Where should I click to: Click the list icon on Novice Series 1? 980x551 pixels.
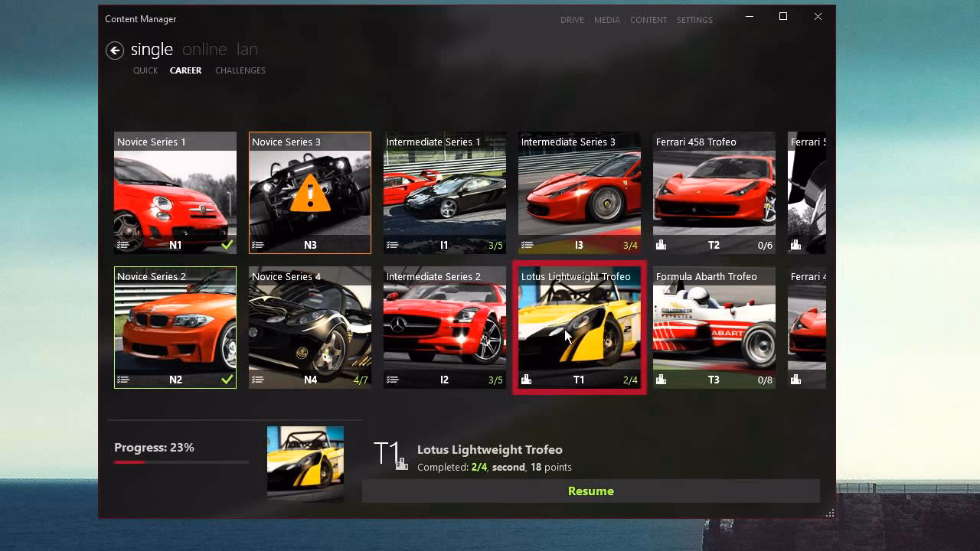[122, 246]
